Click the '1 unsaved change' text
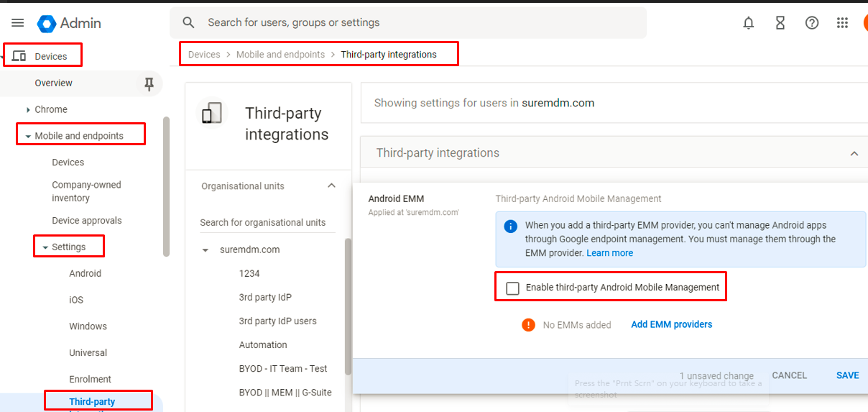 click(x=716, y=376)
